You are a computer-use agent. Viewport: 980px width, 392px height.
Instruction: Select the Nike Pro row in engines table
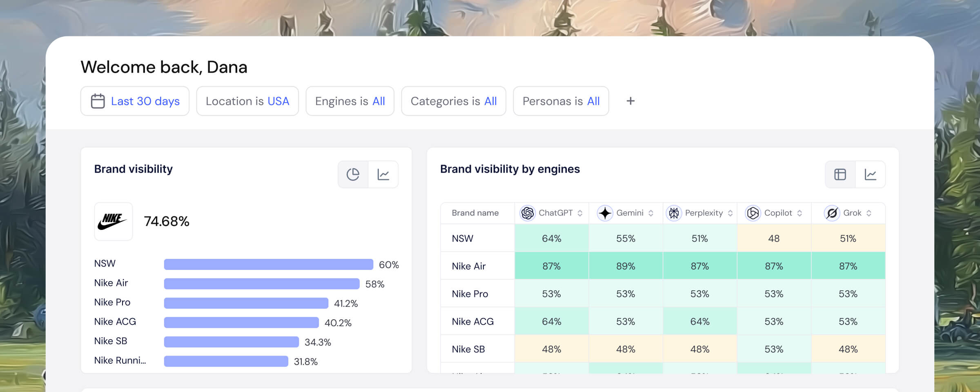click(663, 294)
